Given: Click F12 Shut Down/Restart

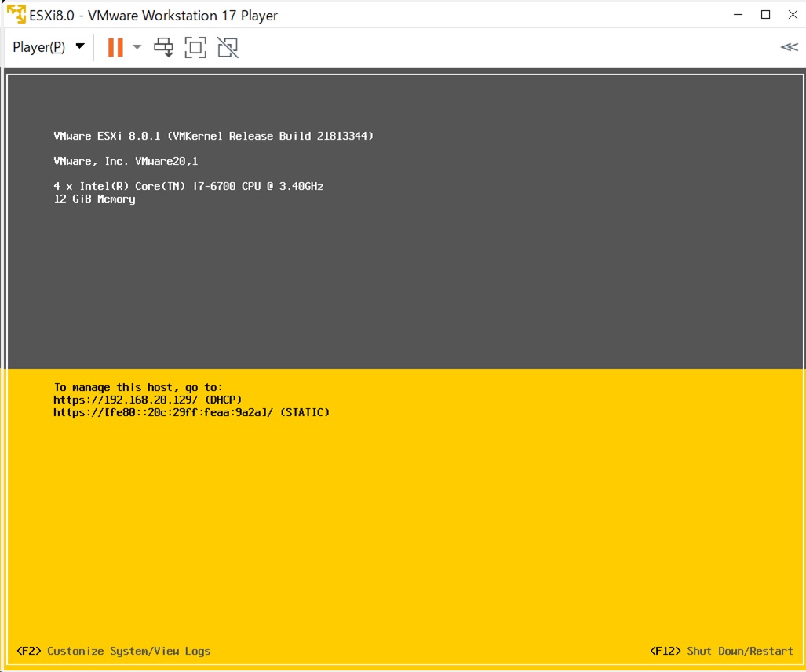Looking at the screenshot, I should (x=722, y=651).
